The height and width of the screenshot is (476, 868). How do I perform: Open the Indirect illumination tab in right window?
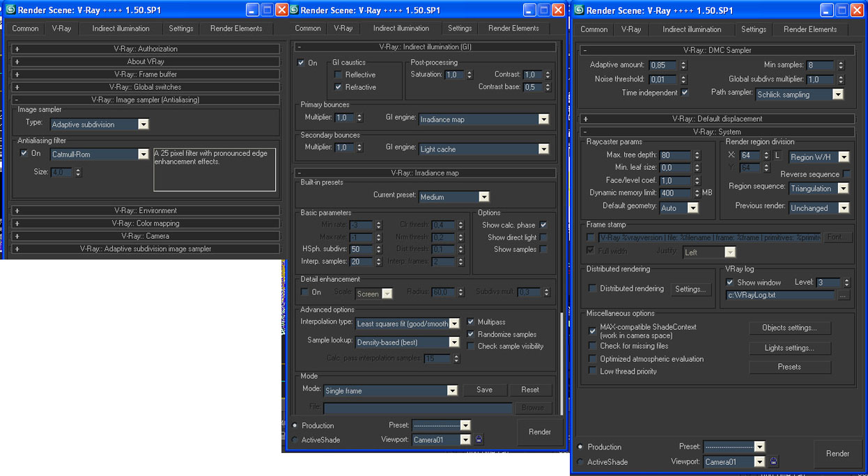point(692,29)
